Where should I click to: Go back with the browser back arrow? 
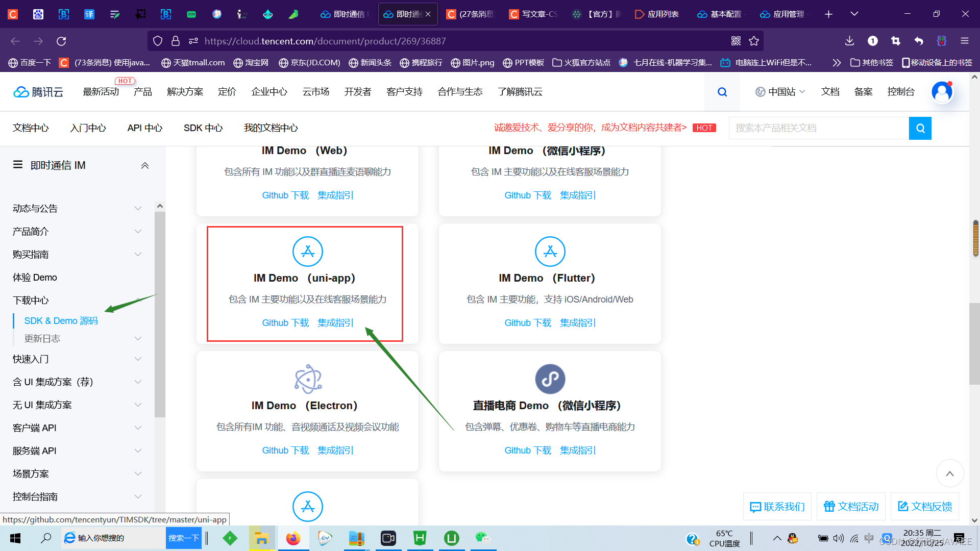pos(15,41)
